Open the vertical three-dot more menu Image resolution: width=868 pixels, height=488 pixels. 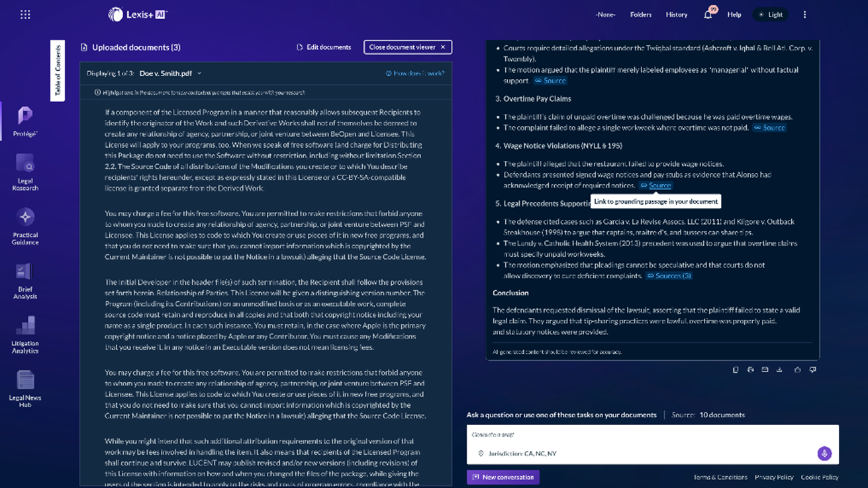click(x=804, y=15)
